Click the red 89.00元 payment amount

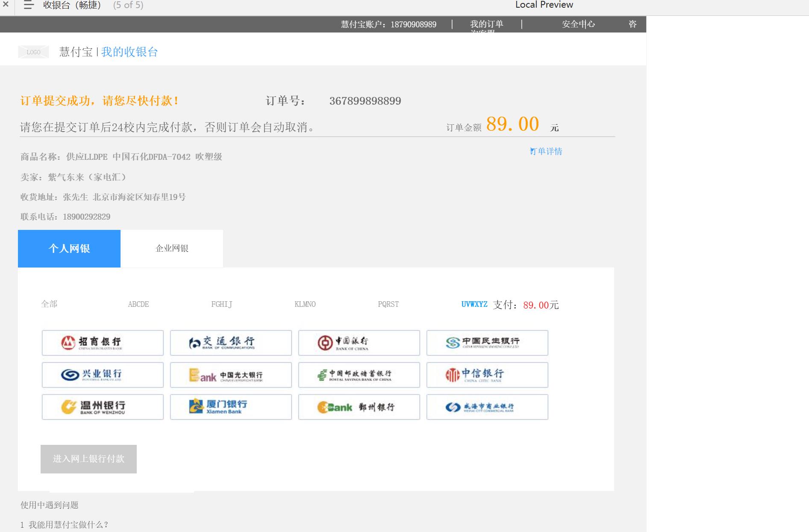click(x=541, y=305)
